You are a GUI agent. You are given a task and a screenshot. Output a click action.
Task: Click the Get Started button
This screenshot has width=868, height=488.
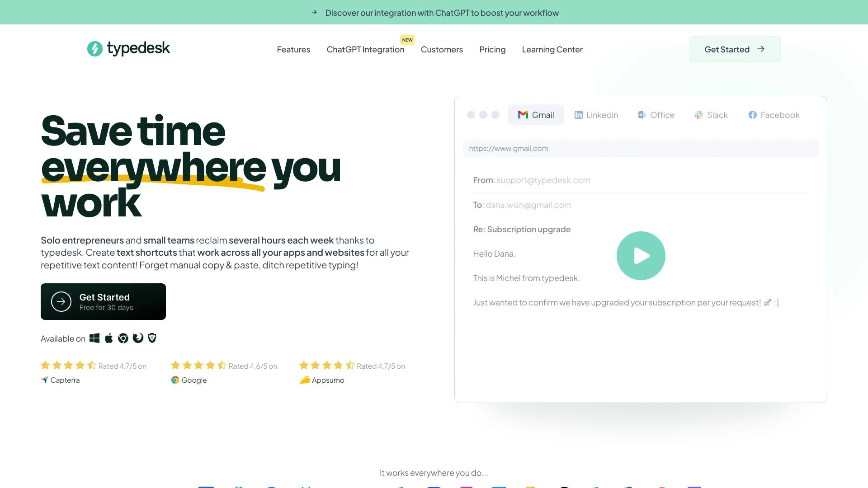(x=735, y=49)
